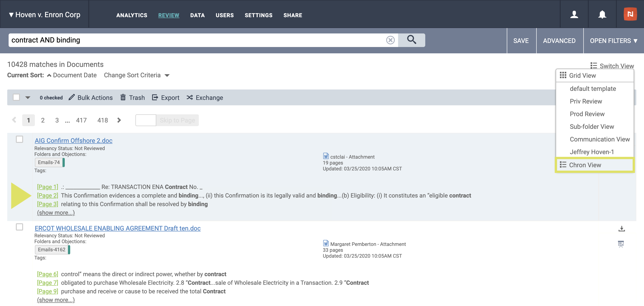
Task: Expand Change Sort Criteria dropdown
Action: tap(137, 75)
